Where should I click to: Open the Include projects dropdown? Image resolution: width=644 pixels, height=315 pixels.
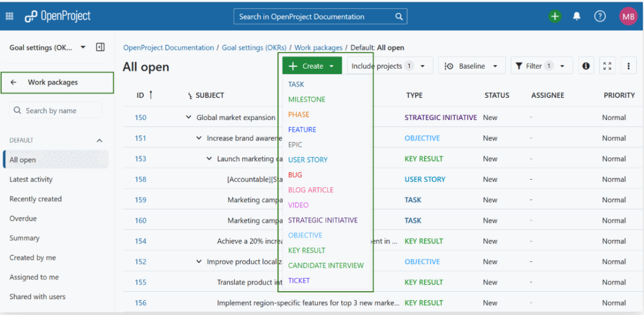tap(389, 66)
